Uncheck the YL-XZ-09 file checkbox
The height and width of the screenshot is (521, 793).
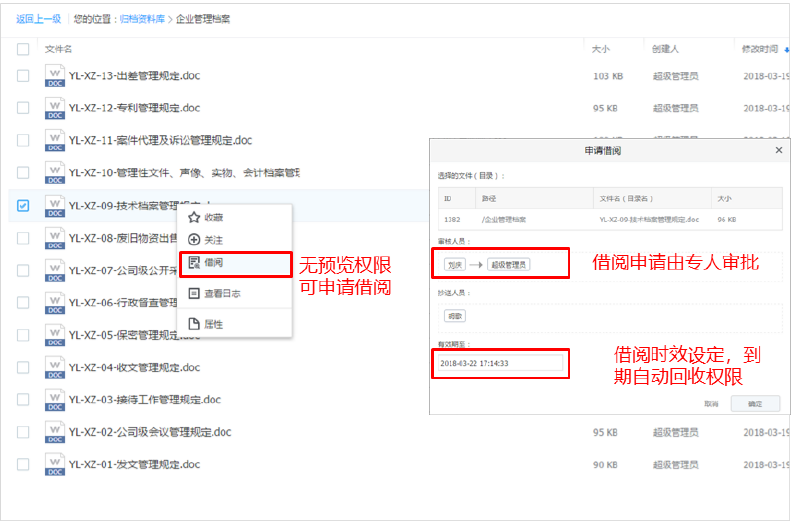coord(23,206)
